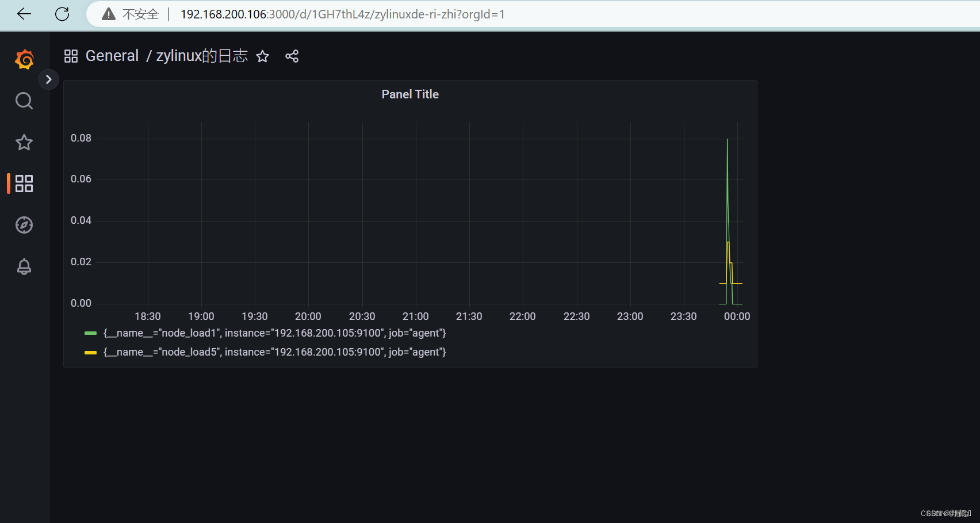This screenshot has width=980, height=523.
Task: Toggle visibility of the node_load1 series
Action: (90, 333)
